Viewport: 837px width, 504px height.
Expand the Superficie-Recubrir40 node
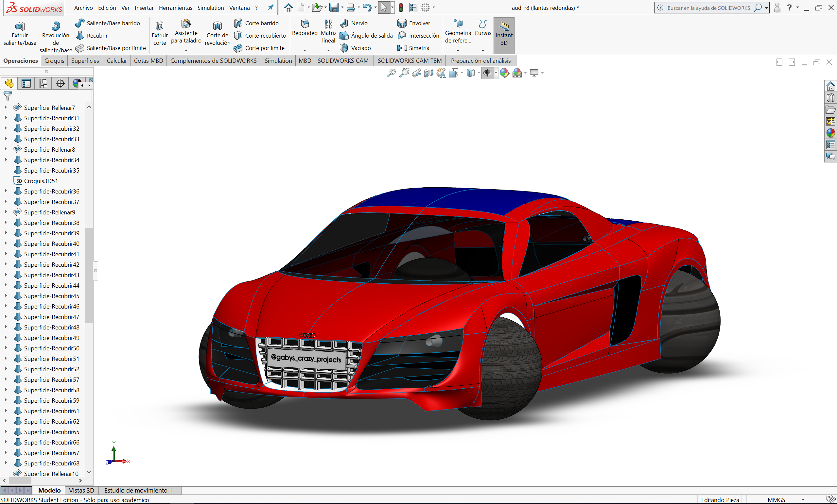click(x=6, y=244)
